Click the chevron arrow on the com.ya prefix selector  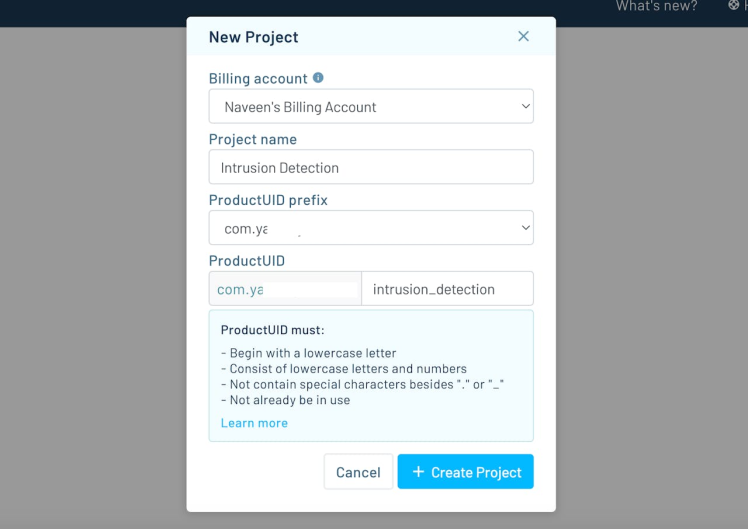(x=526, y=228)
